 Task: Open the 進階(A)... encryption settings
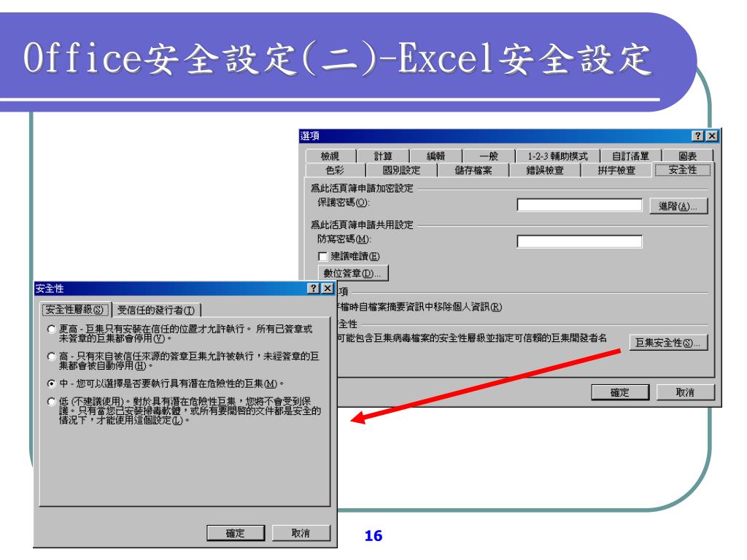click(678, 206)
